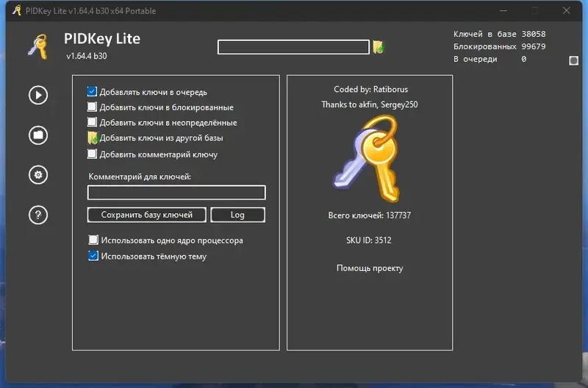588x388 pixels.
Task: Click 'Добавить ключи из другой базы' label
Action: point(161,138)
